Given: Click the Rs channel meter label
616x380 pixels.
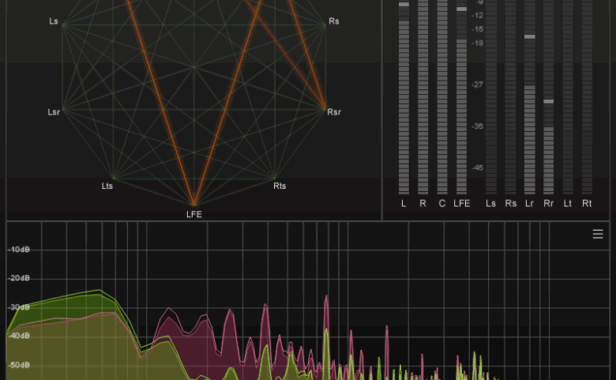Looking at the screenshot, I should click(x=510, y=204).
